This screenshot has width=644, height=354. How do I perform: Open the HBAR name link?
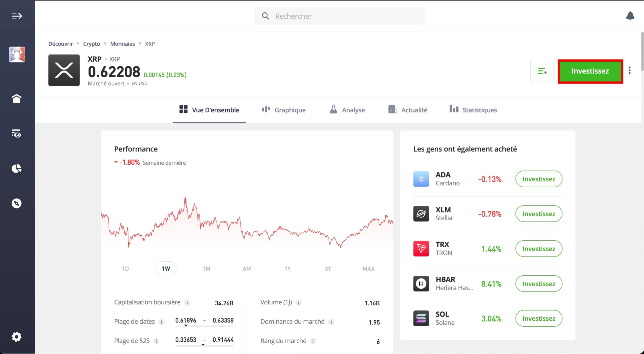click(446, 279)
